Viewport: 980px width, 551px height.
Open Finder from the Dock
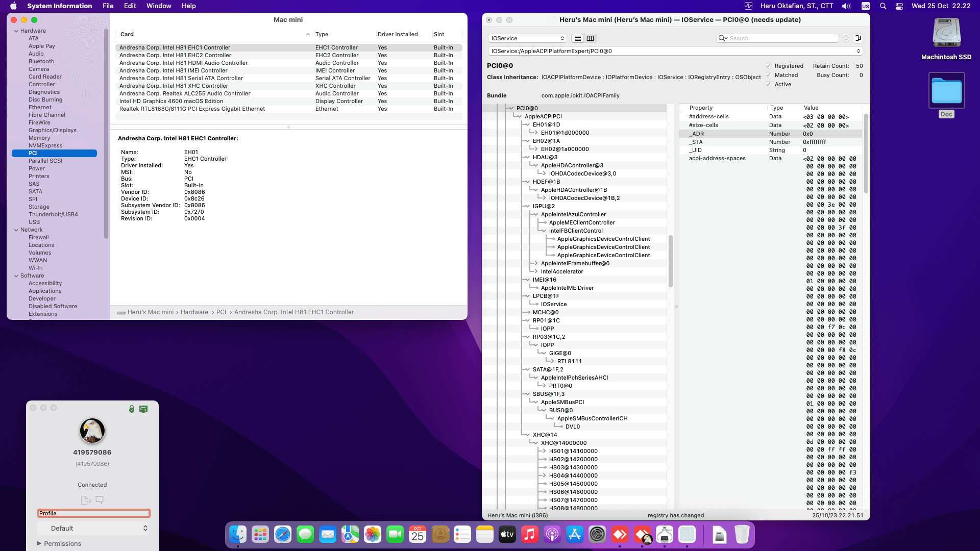(x=238, y=534)
